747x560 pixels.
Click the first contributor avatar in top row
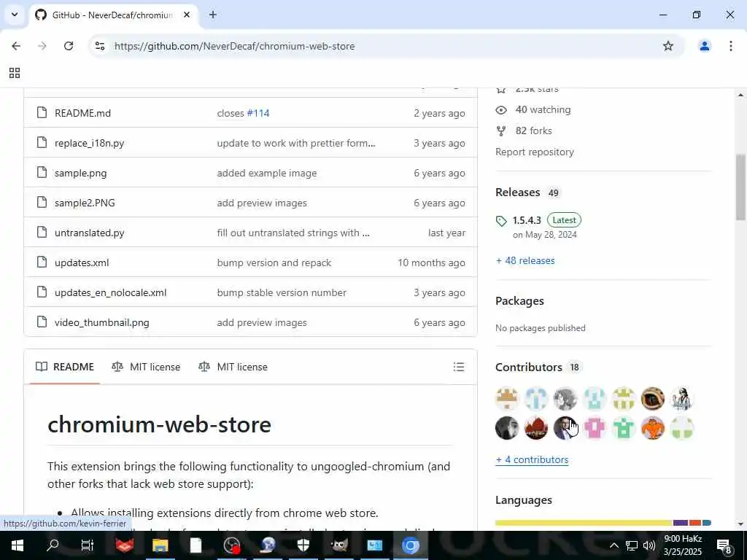507,399
